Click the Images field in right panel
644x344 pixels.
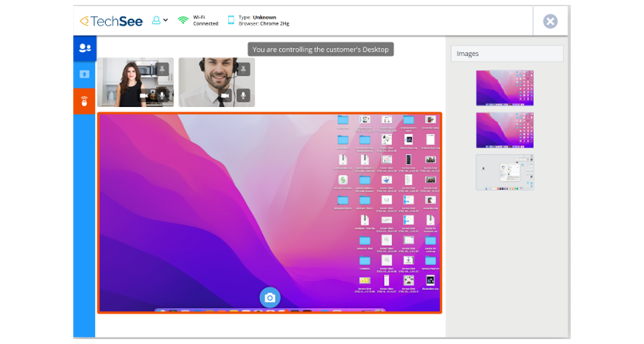(x=507, y=53)
